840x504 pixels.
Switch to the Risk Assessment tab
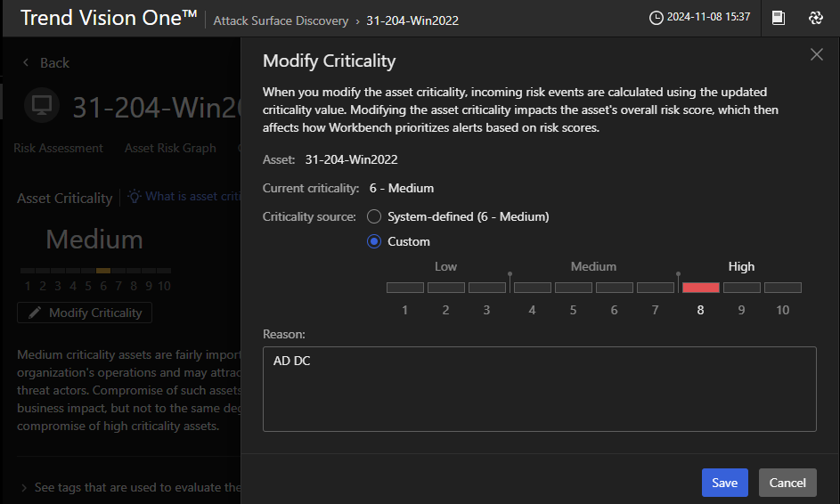(x=58, y=148)
